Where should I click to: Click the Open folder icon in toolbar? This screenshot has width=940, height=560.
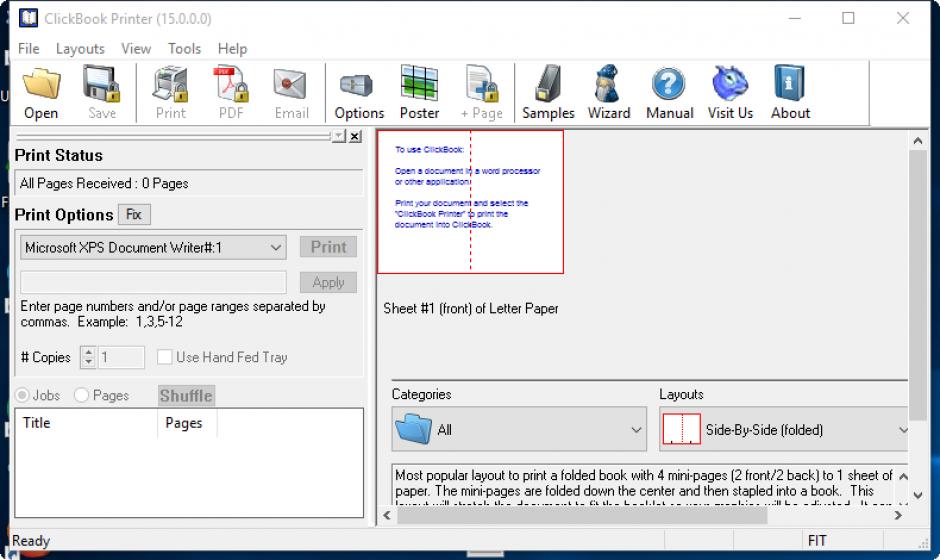coord(41,85)
